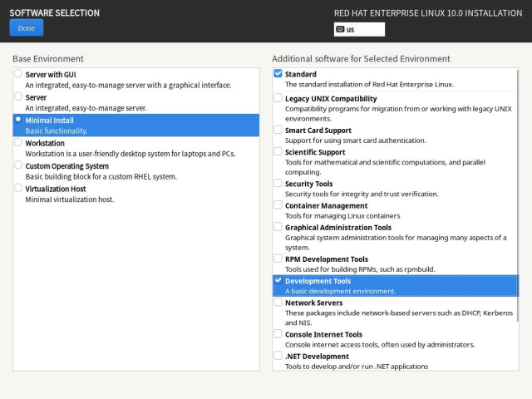Uncheck the Standard checkbox
This screenshot has width=532, height=399.
pos(278,73)
